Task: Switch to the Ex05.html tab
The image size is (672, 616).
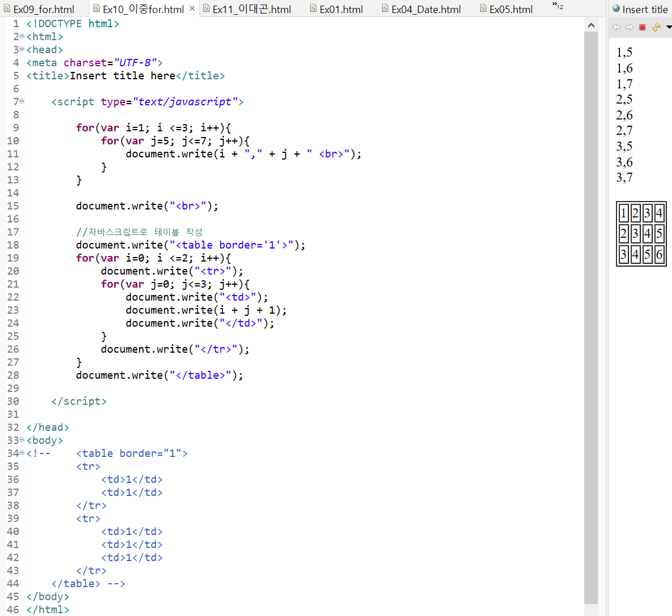Action: pos(507,9)
